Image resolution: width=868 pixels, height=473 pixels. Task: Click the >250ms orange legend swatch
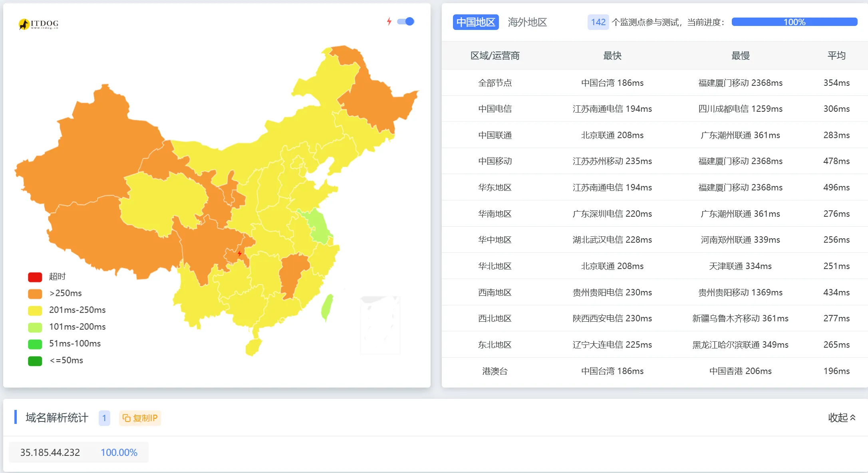point(35,293)
